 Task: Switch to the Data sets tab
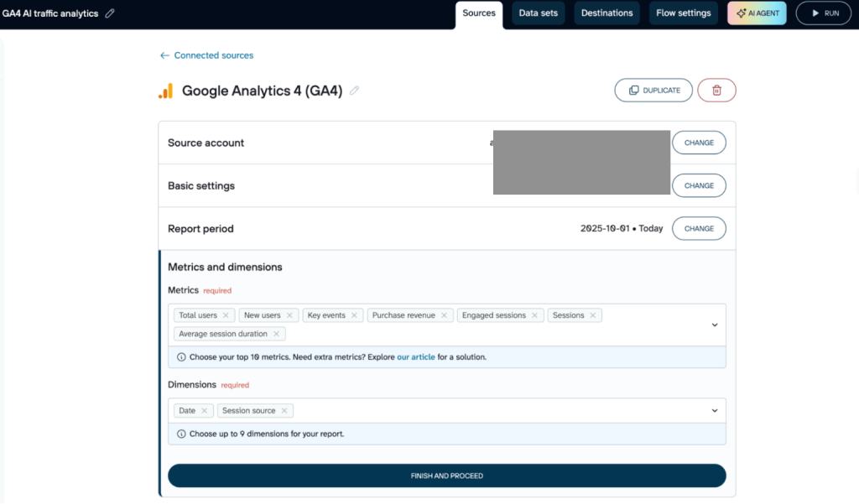tap(538, 13)
